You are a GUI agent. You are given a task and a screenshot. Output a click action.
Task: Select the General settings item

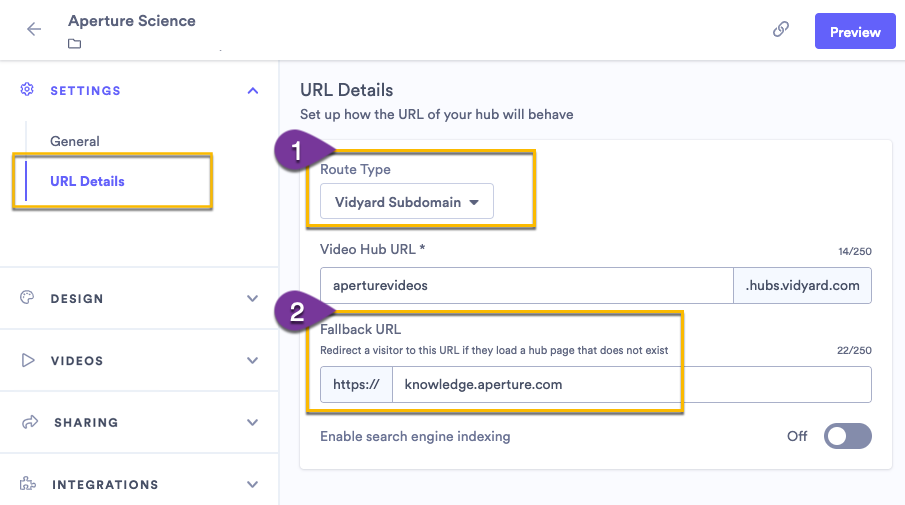point(74,141)
